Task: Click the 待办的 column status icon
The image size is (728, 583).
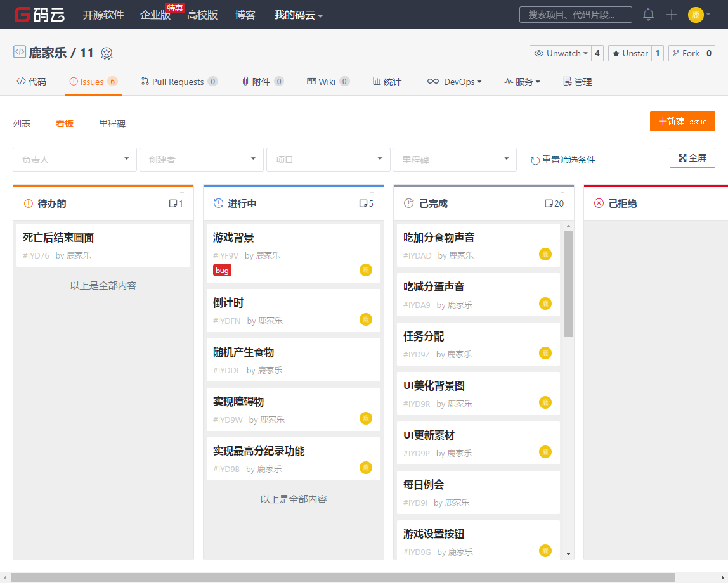Action: coord(29,203)
